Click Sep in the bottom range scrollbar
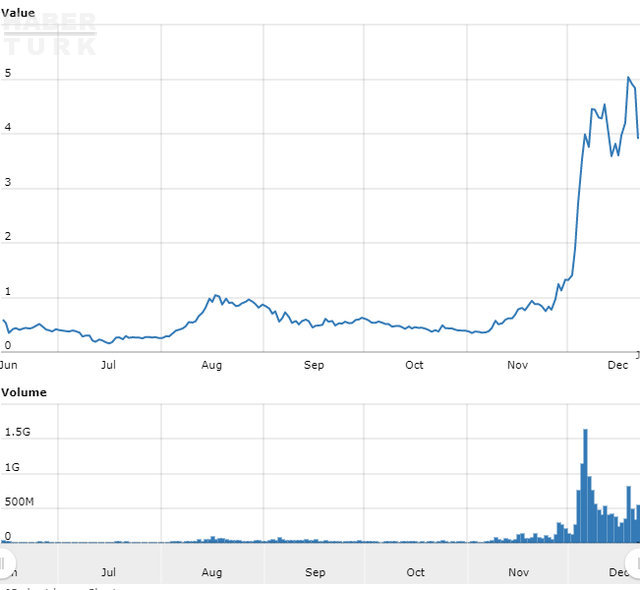The height and width of the screenshot is (590, 640). tap(315, 573)
